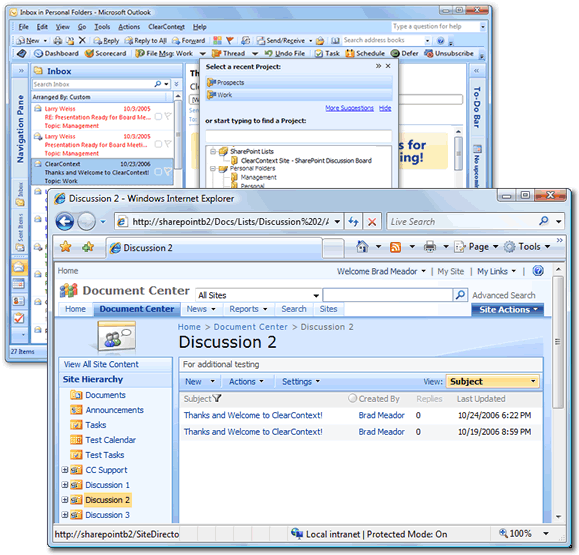Viewport: 579px width, 555px height.
Task: Open the 10/24/2006 Thanks and Welcome discussion
Action: [253, 415]
